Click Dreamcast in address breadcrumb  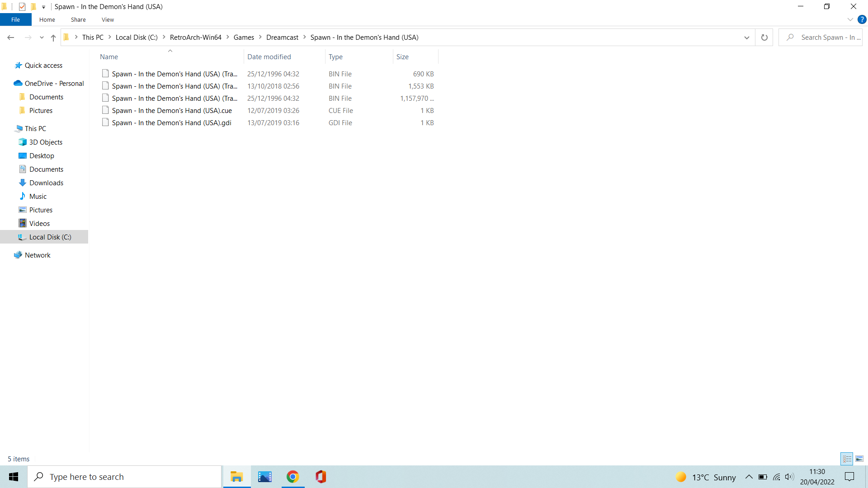click(x=282, y=38)
